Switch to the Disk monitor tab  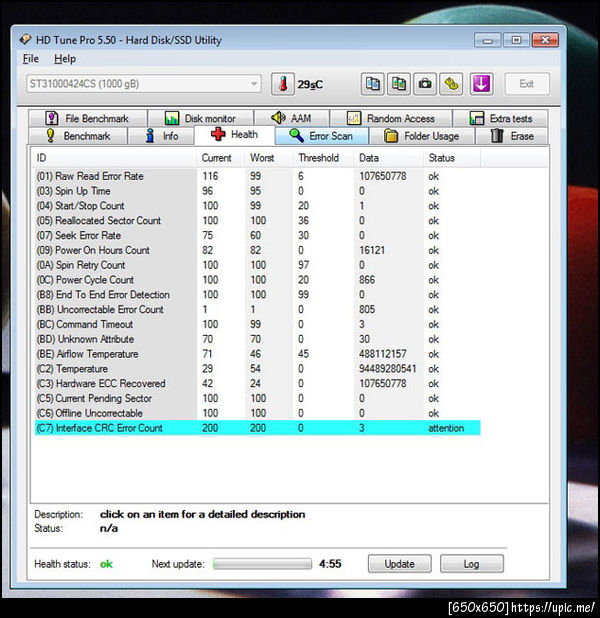[x=201, y=118]
